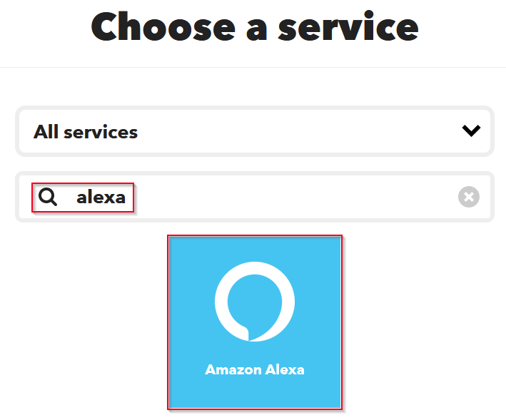The width and height of the screenshot is (506, 420).
Task: Click blank space inside the All services box
Action: click(x=290, y=131)
